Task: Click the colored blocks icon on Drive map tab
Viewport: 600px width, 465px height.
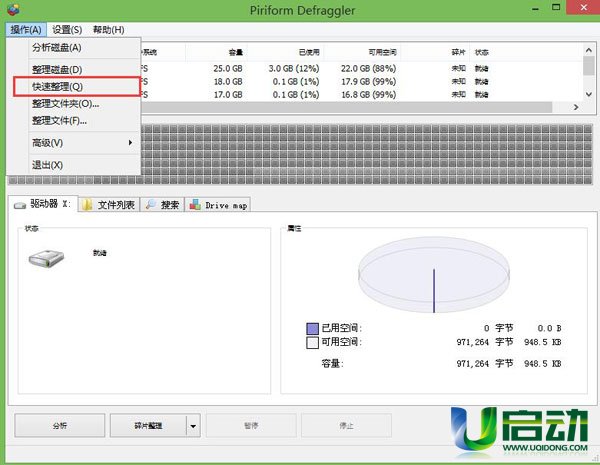Action: tap(195, 205)
